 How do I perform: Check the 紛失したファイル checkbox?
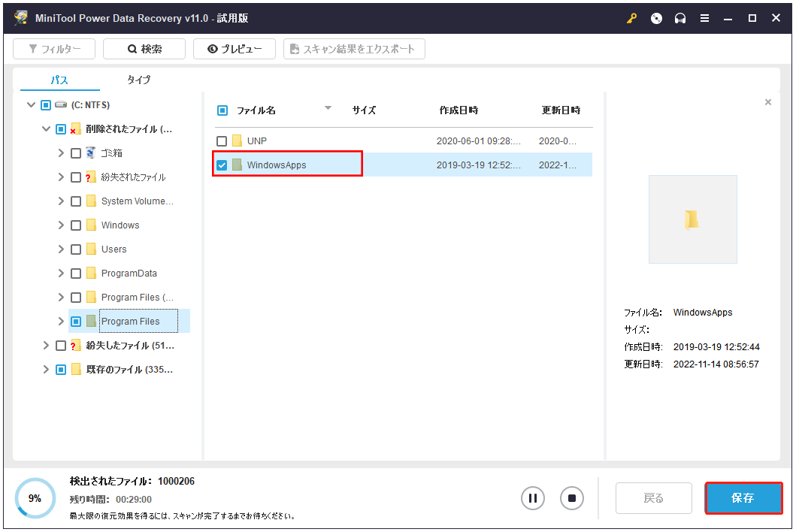click(x=61, y=346)
